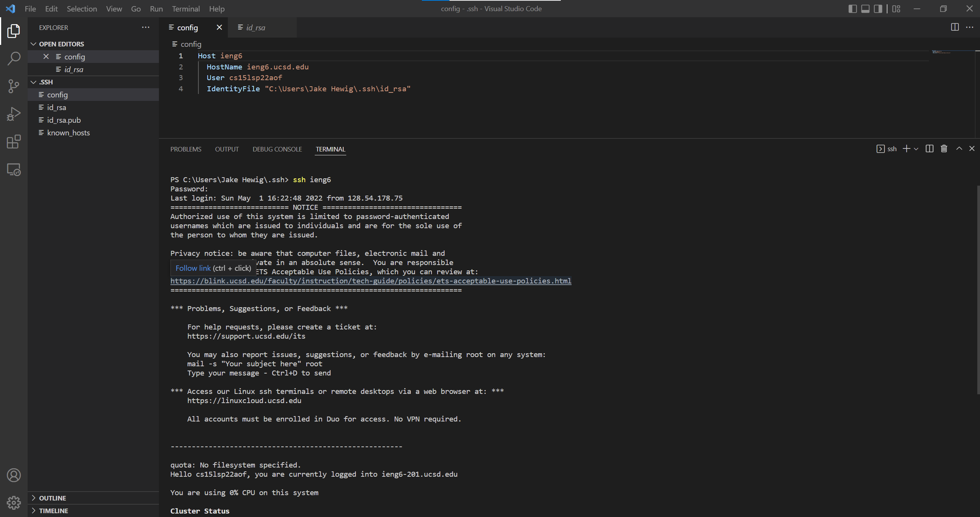Open the new terminal launch profile dropdown

click(x=916, y=149)
